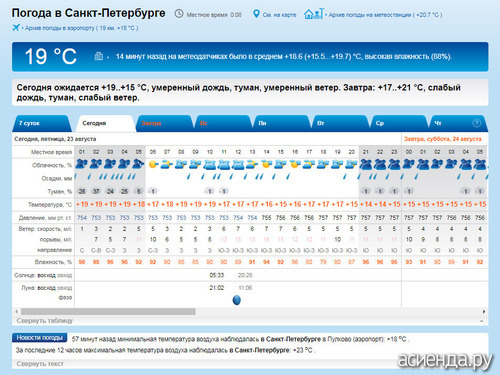Viewport: 500px width, 375px height.
Task: Click the +18 temperature at hour 05 today
Action: pos(139,204)
